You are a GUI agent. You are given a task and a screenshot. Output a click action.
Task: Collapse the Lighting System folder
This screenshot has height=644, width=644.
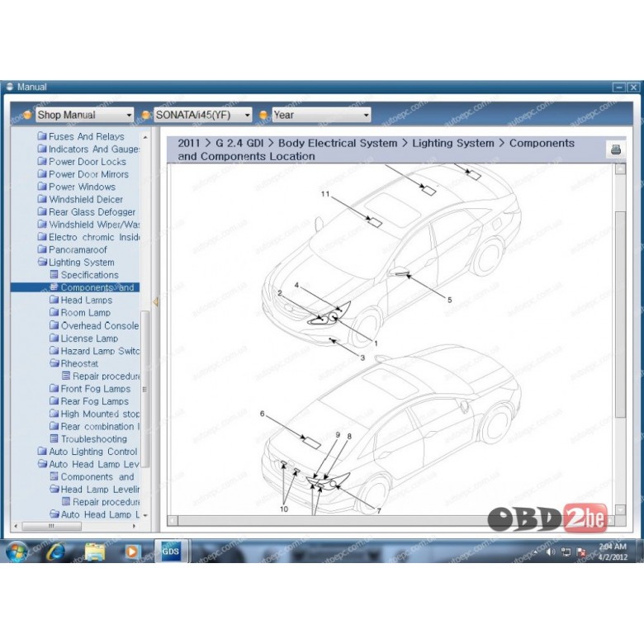(76, 262)
